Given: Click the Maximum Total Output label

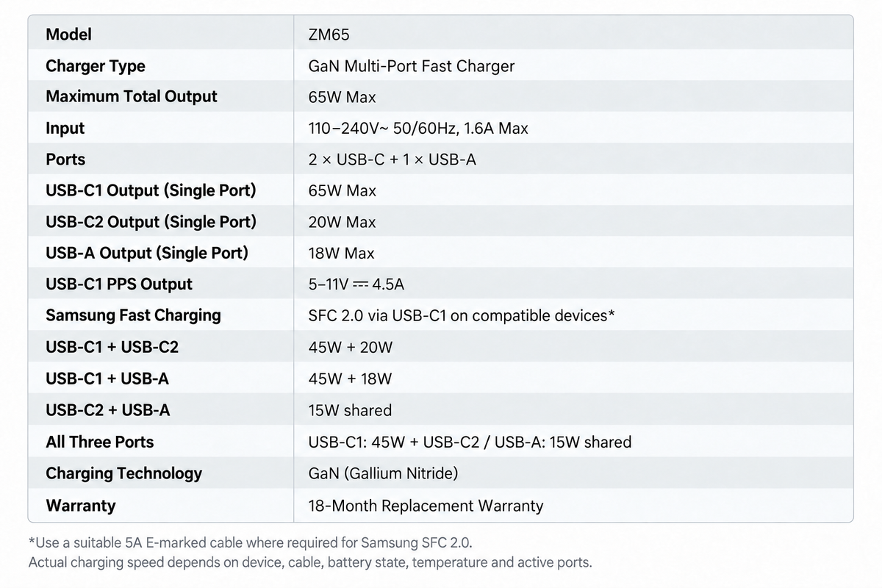Looking at the screenshot, I should click(x=132, y=97).
